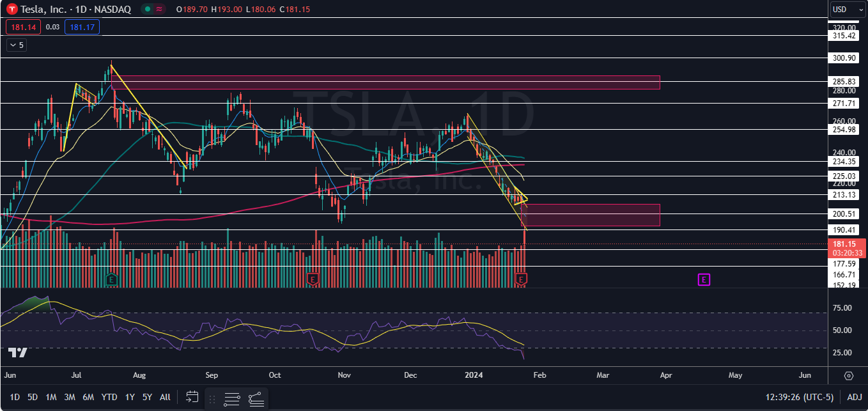Toggle the pink approximate-data indicator
Viewport: 868px width, 411px height.
point(159,10)
